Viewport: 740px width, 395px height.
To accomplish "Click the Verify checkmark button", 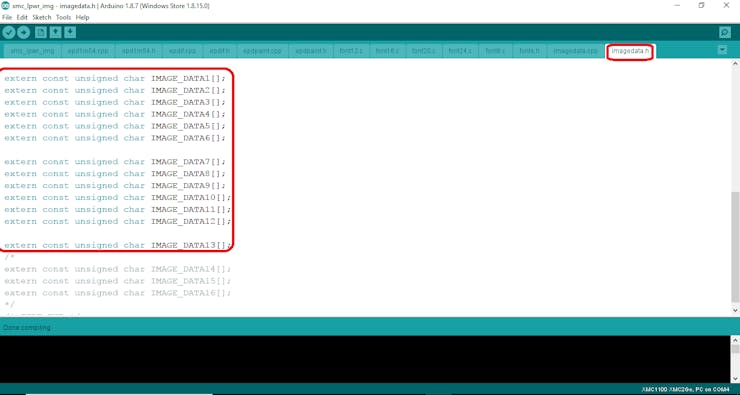I will (x=8, y=32).
